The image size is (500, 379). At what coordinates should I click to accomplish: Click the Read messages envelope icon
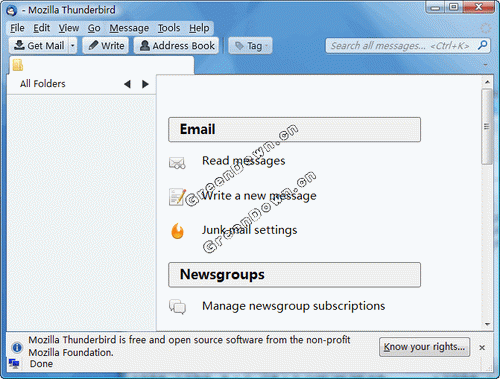177,163
